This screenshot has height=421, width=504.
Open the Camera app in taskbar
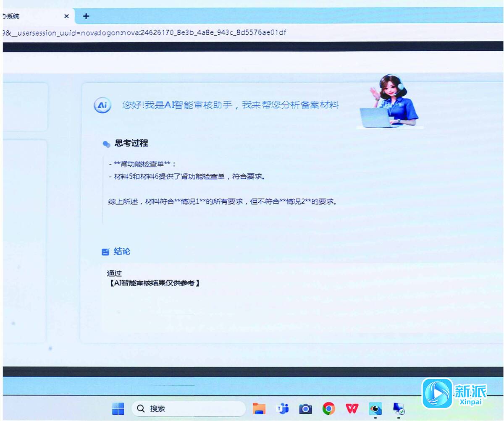(305, 408)
